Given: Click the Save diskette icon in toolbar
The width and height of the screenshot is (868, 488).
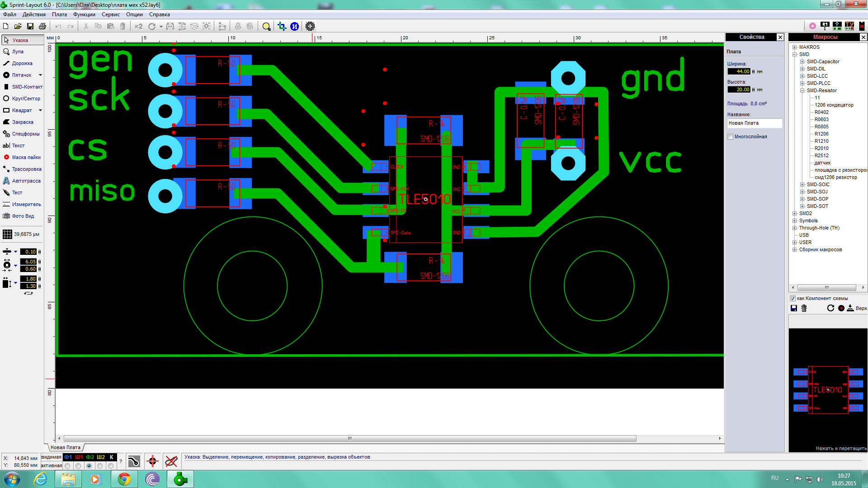Looking at the screenshot, I should (x=30, y=26).
